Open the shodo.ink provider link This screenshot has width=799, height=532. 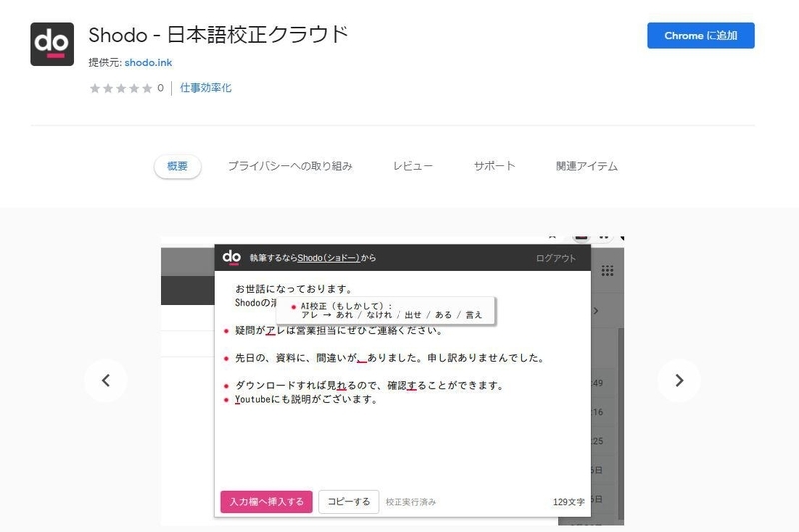(148, 62)
